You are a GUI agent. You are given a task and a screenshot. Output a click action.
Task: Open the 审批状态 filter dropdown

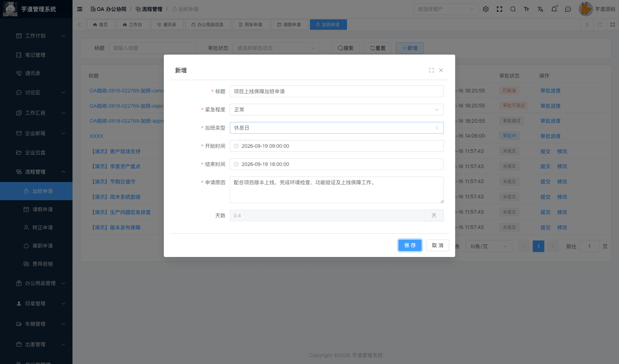pyautogui.click(x=276, y=48)
